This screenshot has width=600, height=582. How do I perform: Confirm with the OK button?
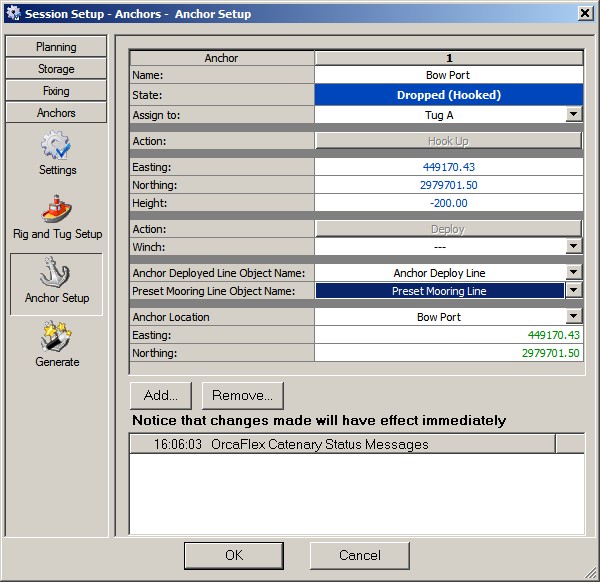click(233, 555)
